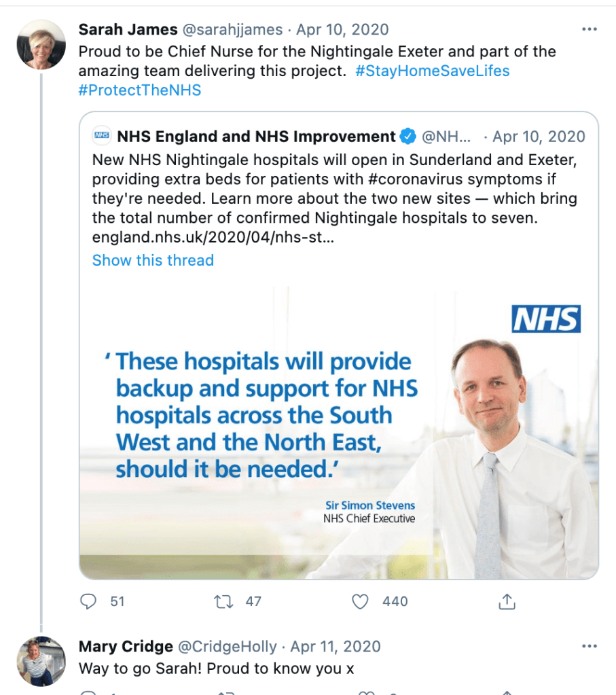
Task: Open more options on Sarah James's tweet
Action: point(590,30)
